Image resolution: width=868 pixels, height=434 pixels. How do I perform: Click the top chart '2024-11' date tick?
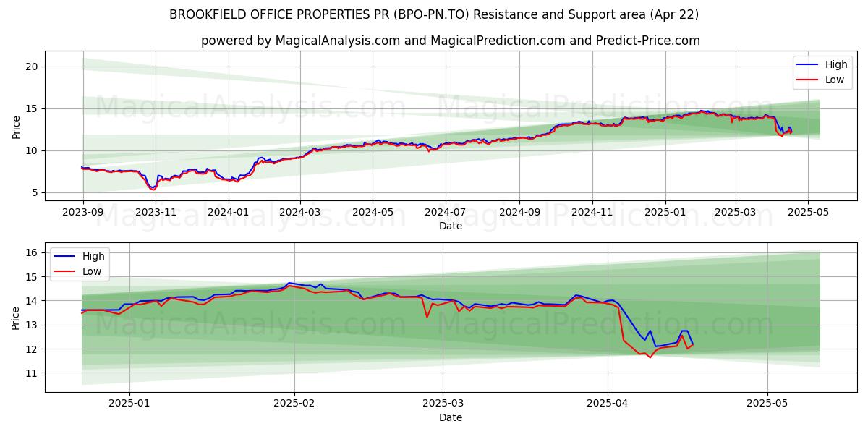tap(592, 213)
